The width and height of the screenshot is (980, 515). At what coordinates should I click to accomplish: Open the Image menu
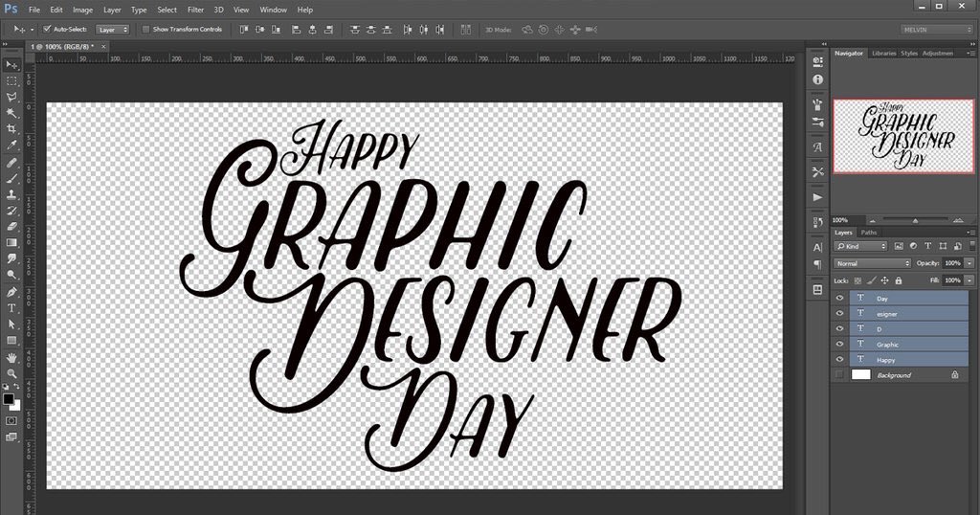point(82,10)
